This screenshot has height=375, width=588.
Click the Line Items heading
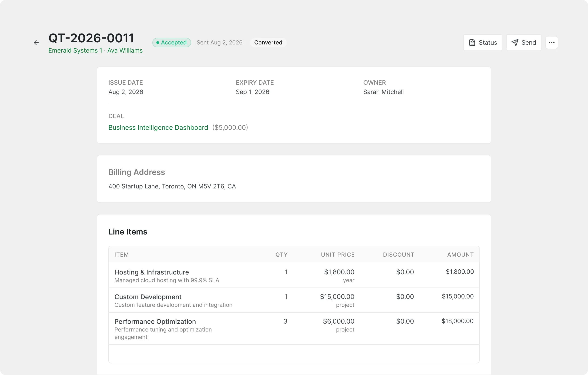point(128,232)
